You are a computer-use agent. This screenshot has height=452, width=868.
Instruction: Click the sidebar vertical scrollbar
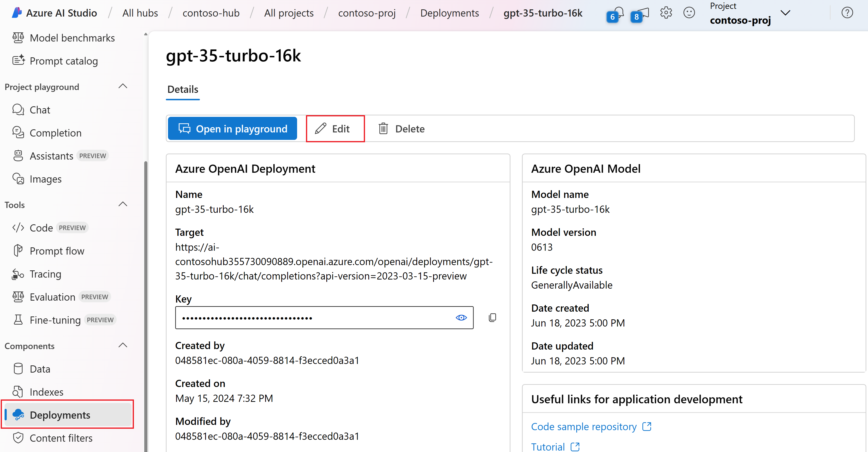click(x=146, y=306)
